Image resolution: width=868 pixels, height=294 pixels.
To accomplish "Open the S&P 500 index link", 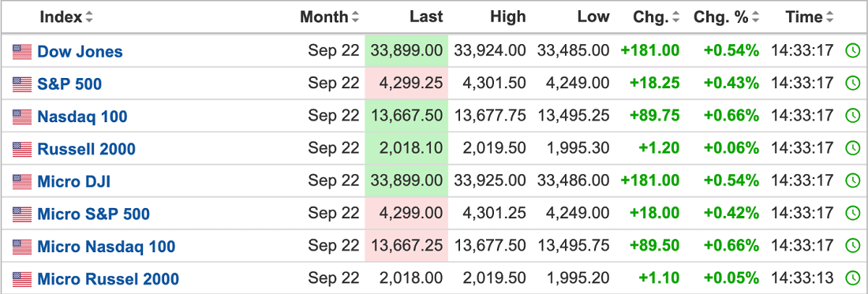I will (x=69, y=84).
